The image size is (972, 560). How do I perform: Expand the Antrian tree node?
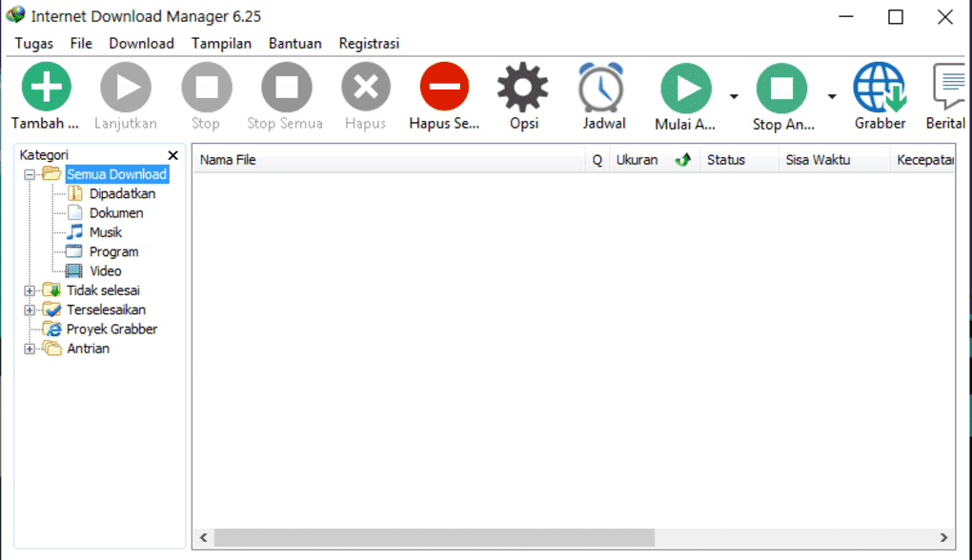point(30,349)
